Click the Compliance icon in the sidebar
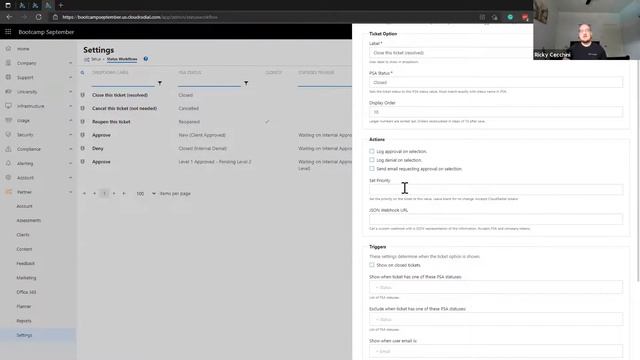Image resolution: width=640 pixels, height=360 pixels. 8,149
